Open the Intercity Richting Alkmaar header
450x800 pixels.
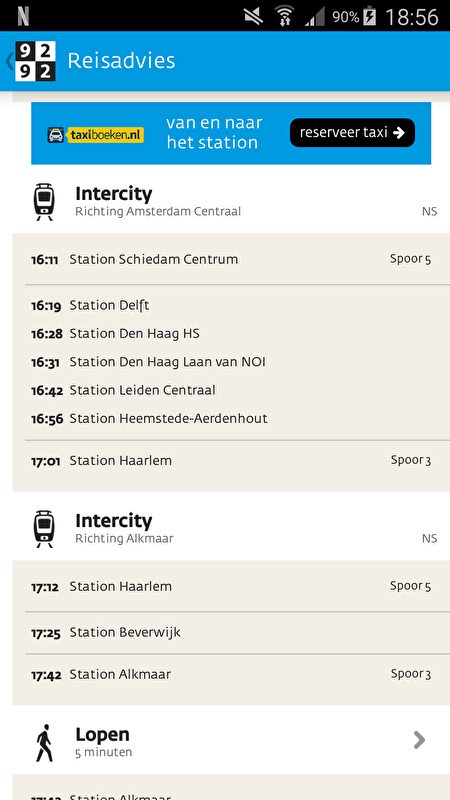click(x=231, y=528)
